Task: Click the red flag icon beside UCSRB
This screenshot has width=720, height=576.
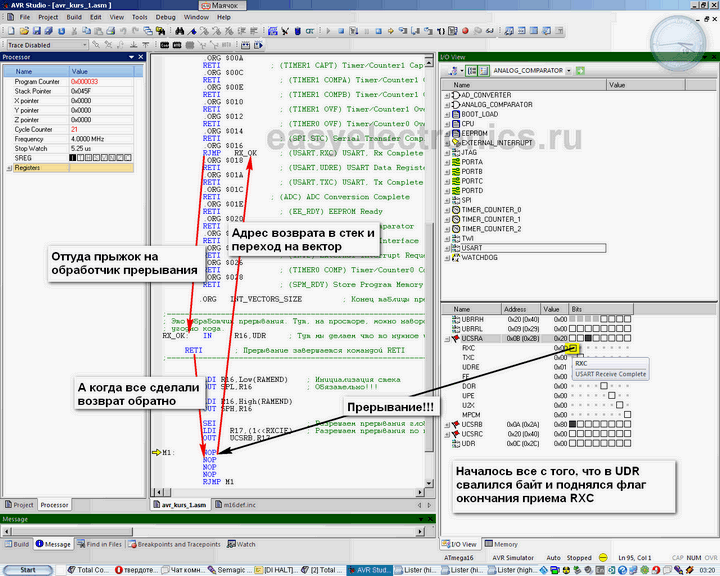Action: click(456, 424)
